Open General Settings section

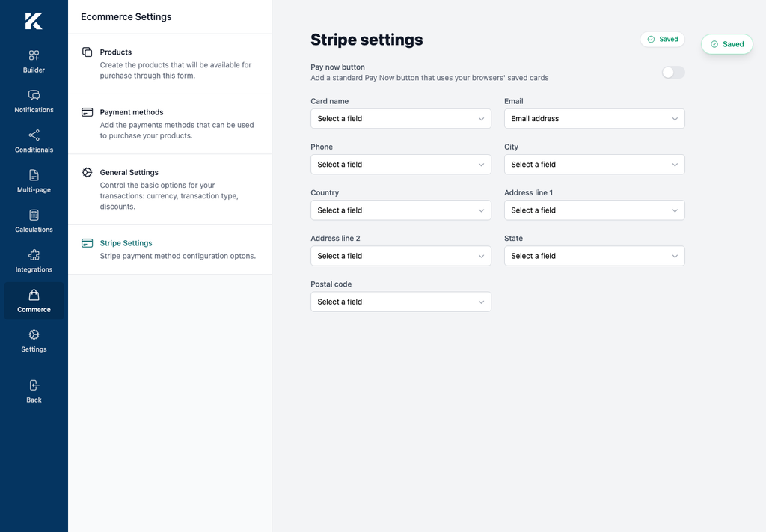click(170, 189)
